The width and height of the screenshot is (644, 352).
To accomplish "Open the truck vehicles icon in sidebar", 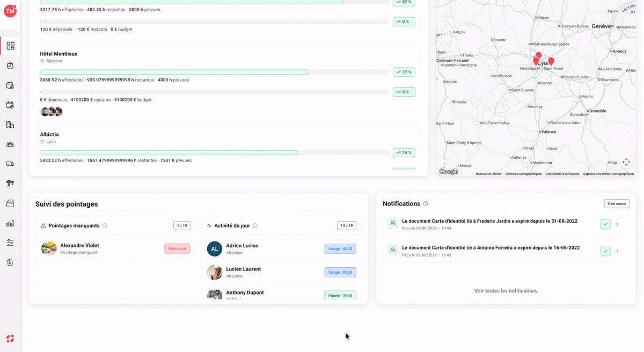I will [10, 164].
